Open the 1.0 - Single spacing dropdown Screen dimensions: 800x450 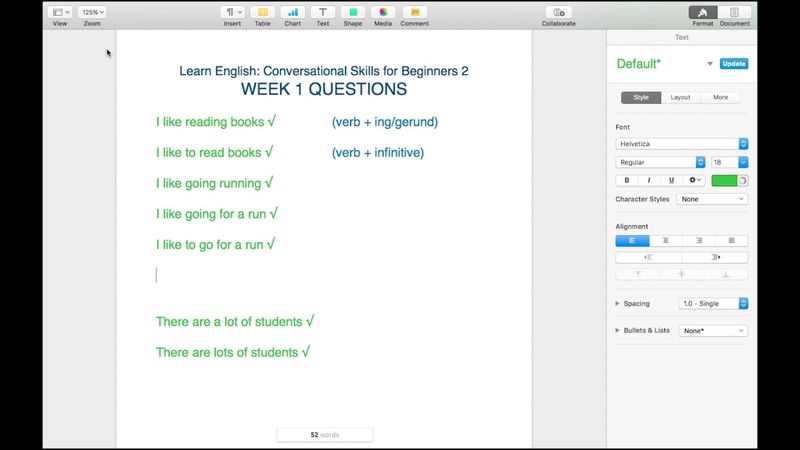(x=713, y=304)
